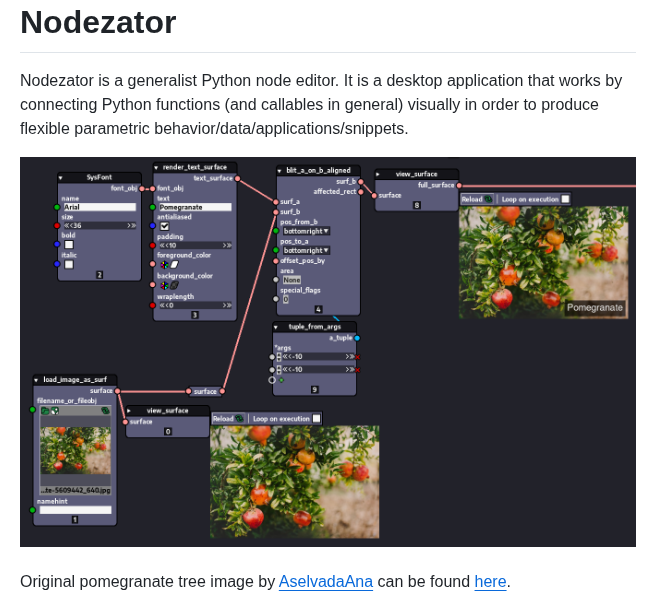Screen dimensions: 655x600
Task: Remove the first *args entry with its red X
Action: (358, 357)
